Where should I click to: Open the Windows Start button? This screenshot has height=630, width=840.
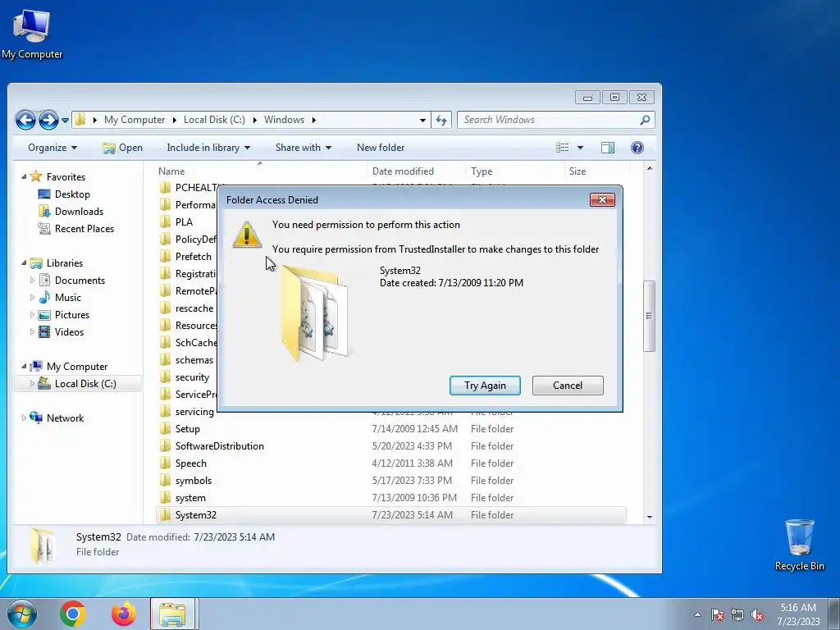pyautogui.click(x=21, y=614)
